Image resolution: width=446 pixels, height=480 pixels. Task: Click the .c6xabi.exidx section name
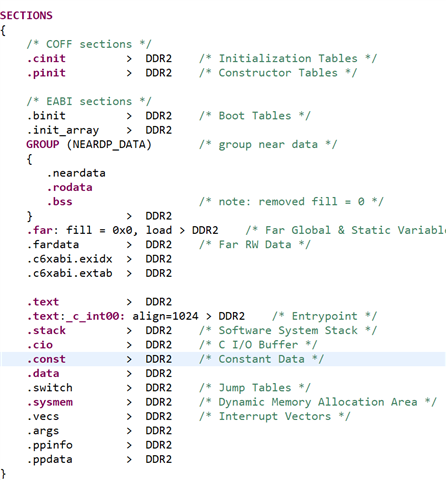coord(70,259)
